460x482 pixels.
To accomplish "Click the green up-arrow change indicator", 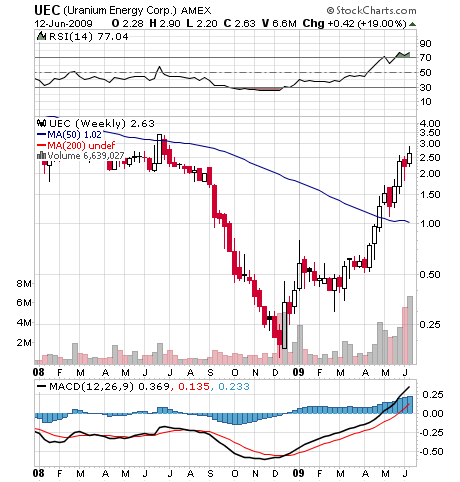I will (412, 24).
